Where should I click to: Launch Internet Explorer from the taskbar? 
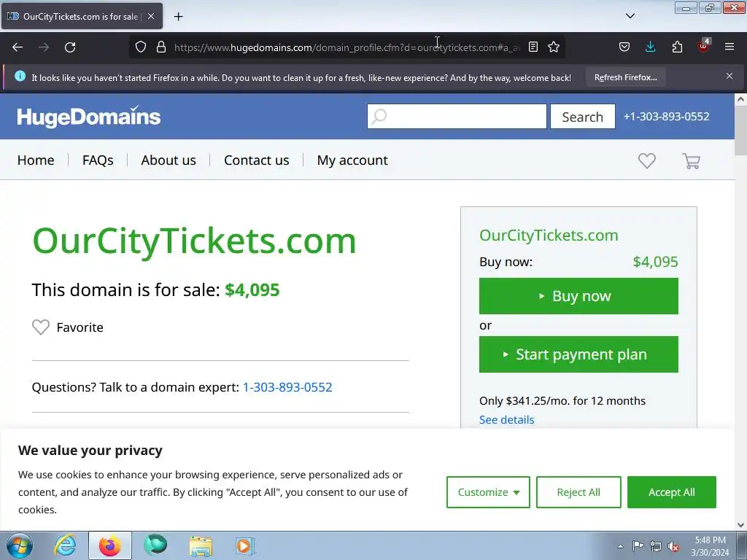coord(65,545)
